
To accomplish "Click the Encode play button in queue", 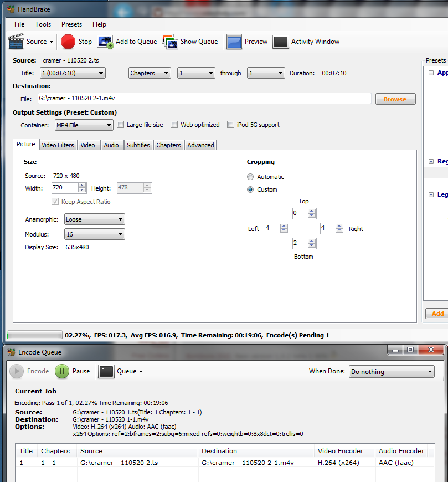I will (17, 371).
